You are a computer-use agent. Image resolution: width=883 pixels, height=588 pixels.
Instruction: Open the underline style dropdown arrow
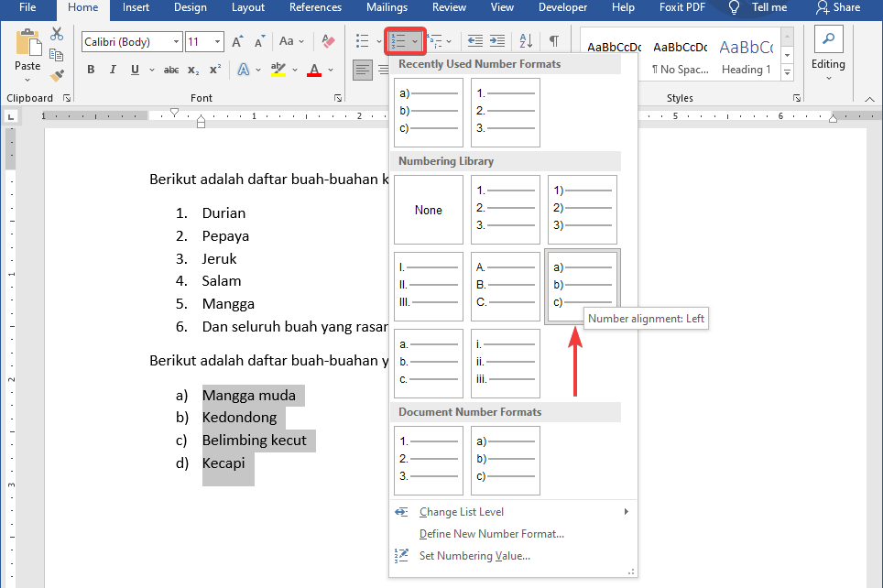(x=152, y=70)
